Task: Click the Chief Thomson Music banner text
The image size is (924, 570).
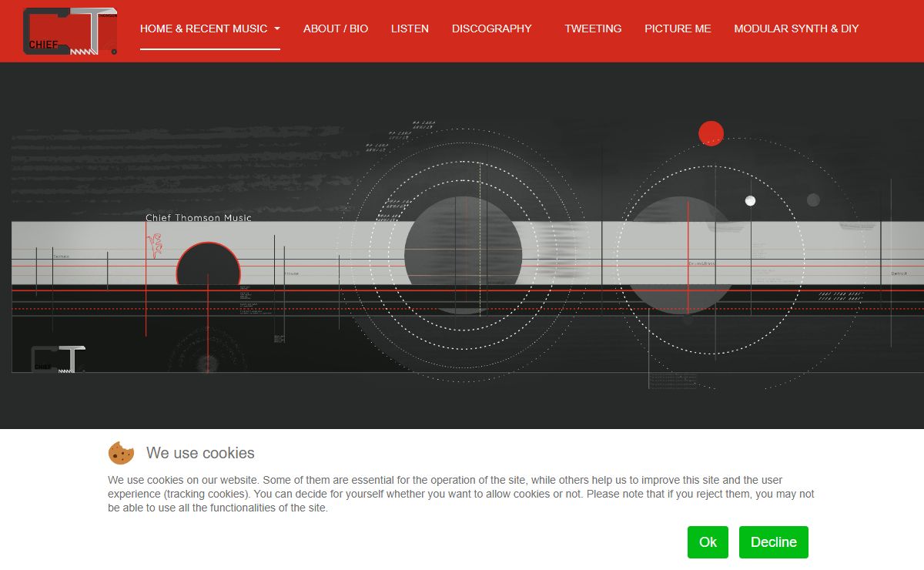Action: point(199,218)
